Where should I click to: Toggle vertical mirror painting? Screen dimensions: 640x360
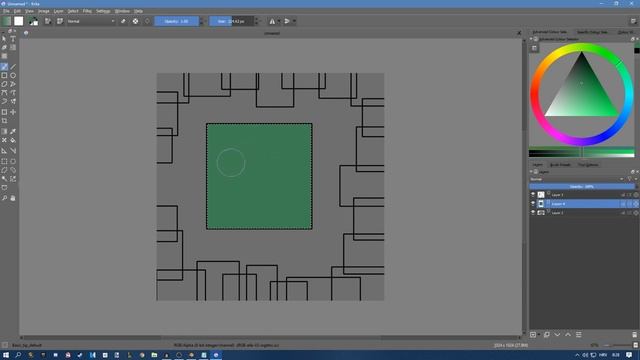click(x=287, y=21)
